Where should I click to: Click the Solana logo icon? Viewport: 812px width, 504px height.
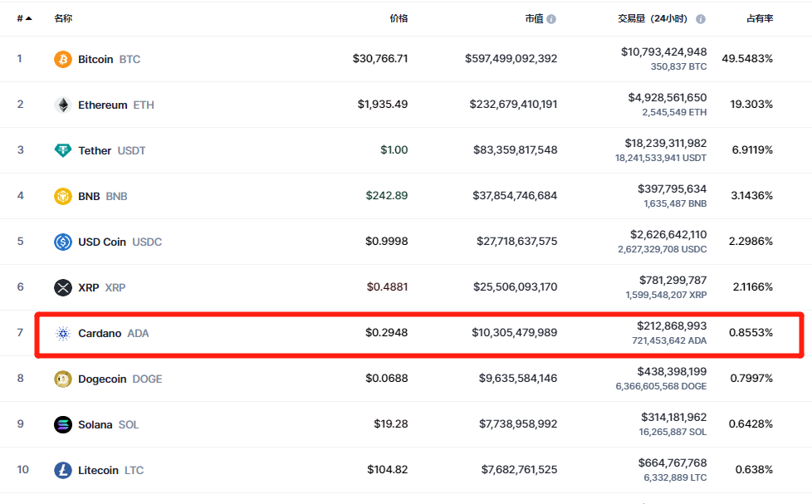[x=63, y=424]
